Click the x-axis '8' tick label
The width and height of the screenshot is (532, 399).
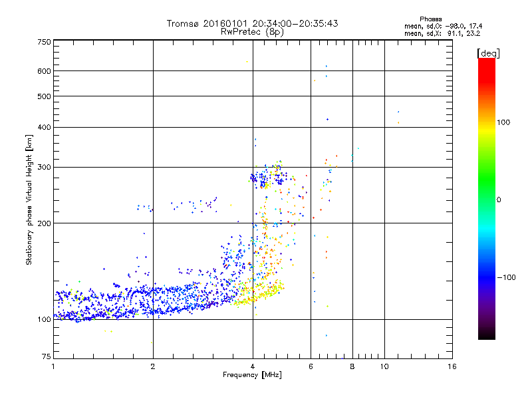click(x=352, y=366)
